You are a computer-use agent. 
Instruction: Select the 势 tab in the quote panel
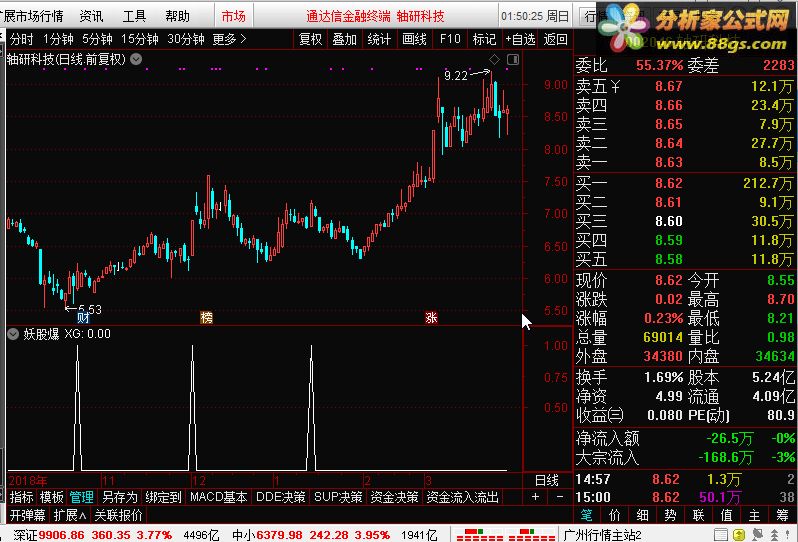[x=670, y=515]
